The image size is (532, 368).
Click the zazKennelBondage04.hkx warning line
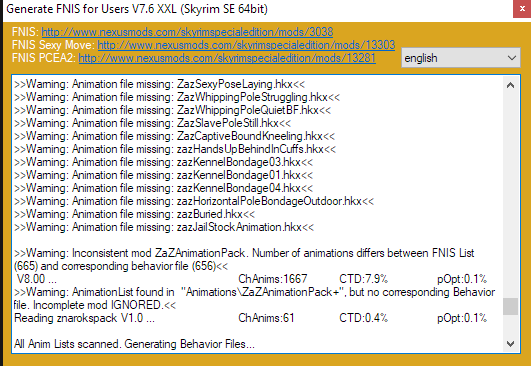tap(163, 188)
